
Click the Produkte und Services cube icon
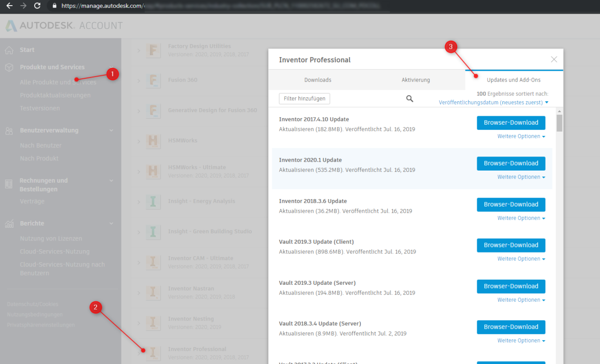(9, 67)
